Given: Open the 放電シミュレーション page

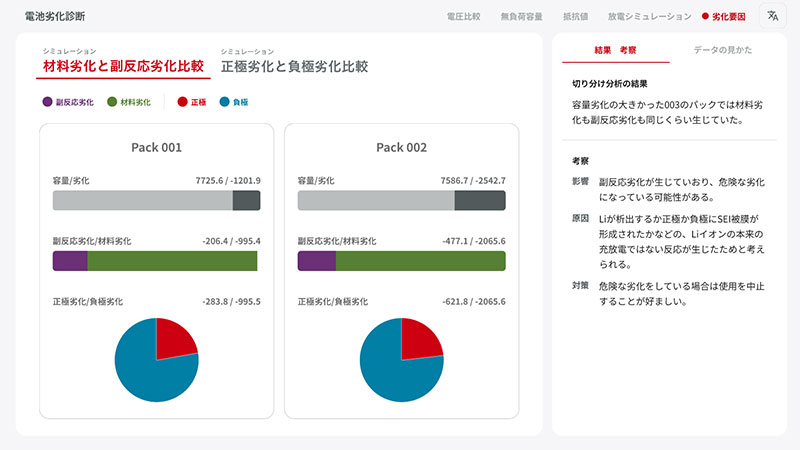Looking at the screenshot, I should coord(649,17).
